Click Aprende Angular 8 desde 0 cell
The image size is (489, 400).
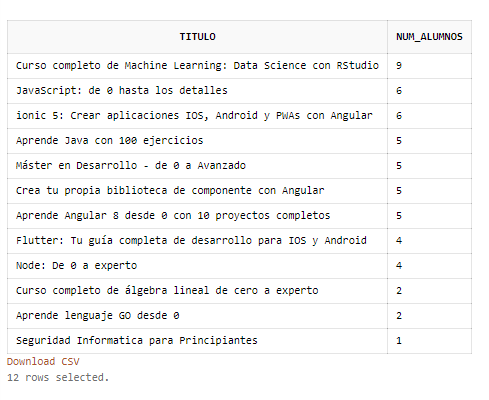pyautogui.click(x=197, y=216)
